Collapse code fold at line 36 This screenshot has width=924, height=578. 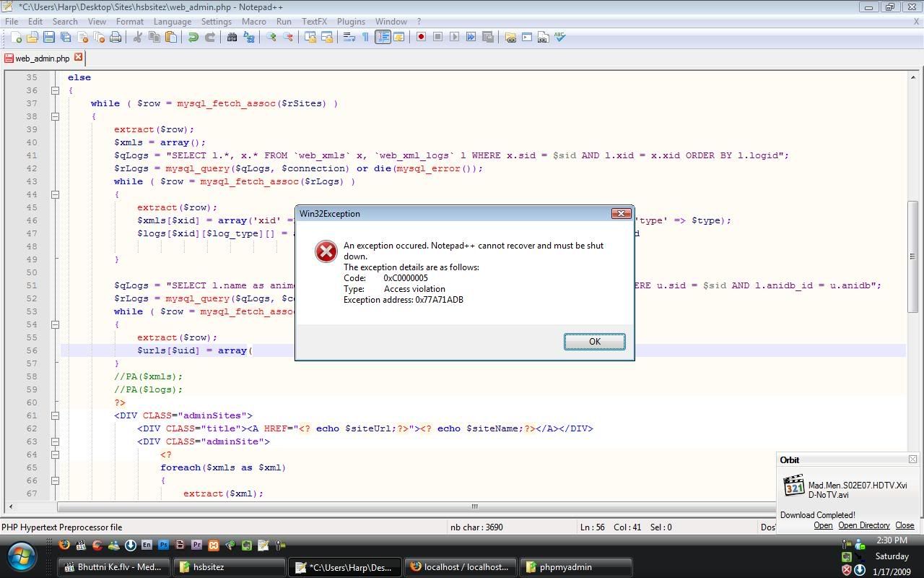coord(55,90)
